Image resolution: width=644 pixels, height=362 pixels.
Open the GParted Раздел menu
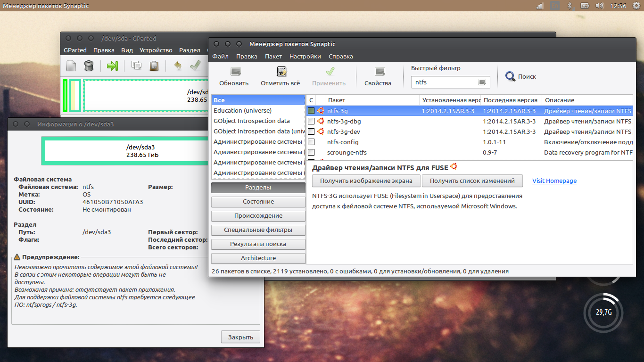pyautogui.click(x=190, y=50)
